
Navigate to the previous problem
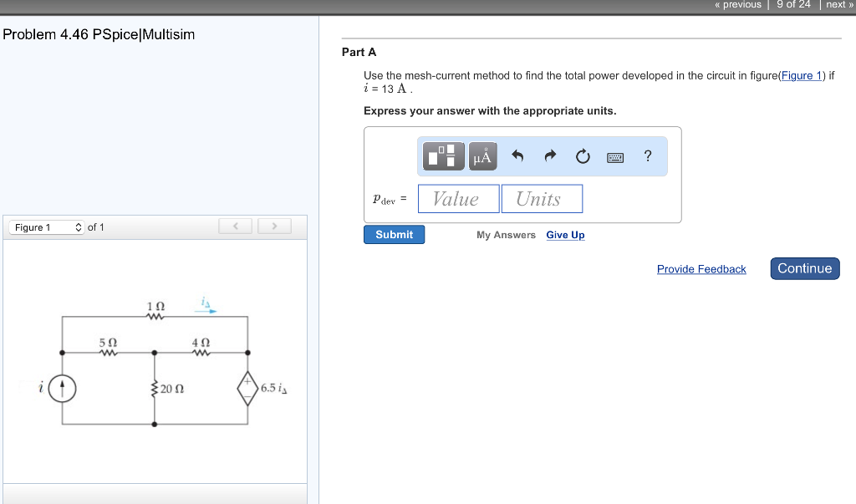(736, 4)
